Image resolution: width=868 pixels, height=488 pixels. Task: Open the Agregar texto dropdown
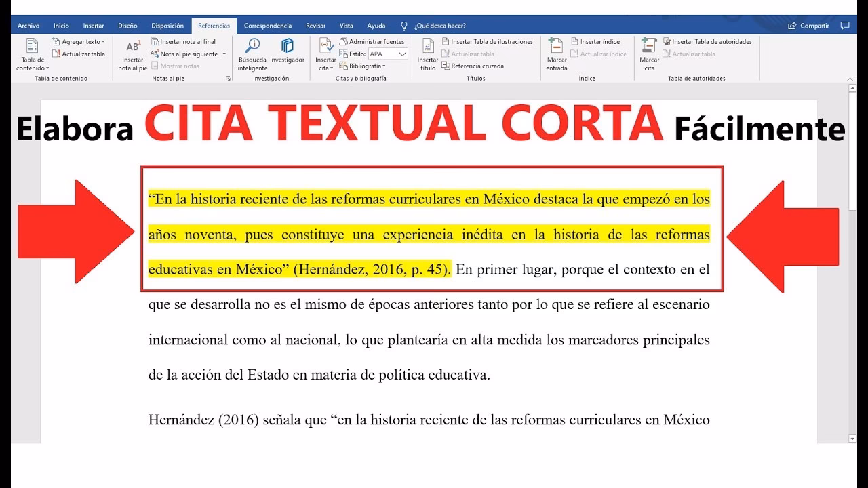(79, 41)
